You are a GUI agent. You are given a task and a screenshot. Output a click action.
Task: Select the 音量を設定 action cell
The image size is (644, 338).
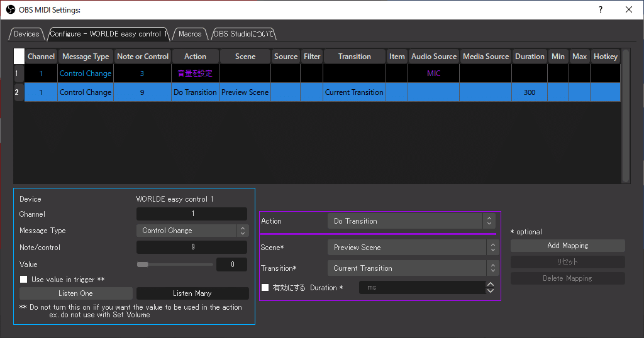tap(195, 74)
